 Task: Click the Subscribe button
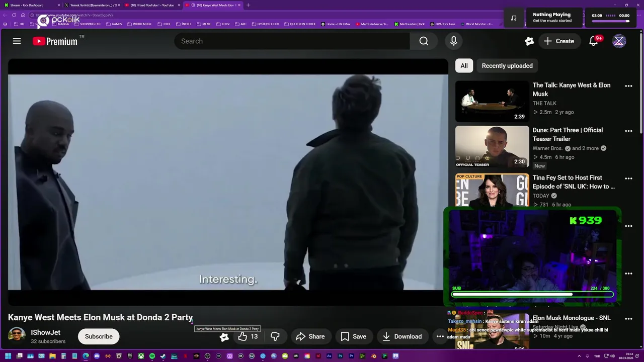pyautogui.click(x=99, y=336)
